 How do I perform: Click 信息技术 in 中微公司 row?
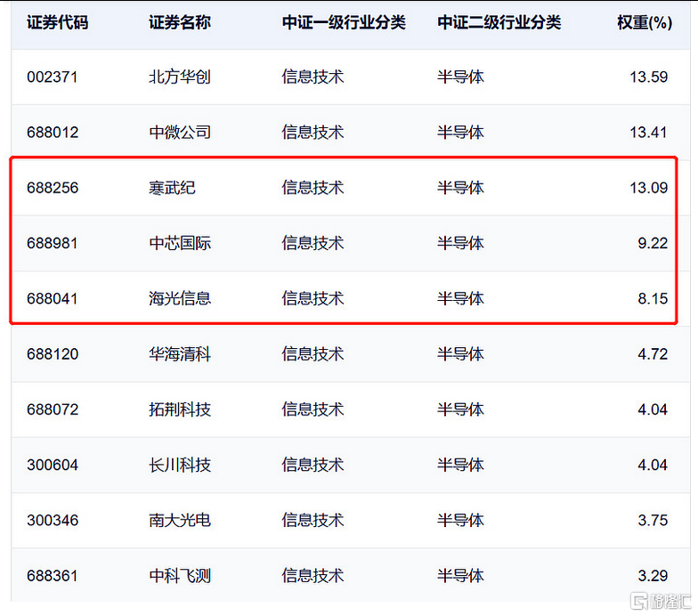(313, 132)
